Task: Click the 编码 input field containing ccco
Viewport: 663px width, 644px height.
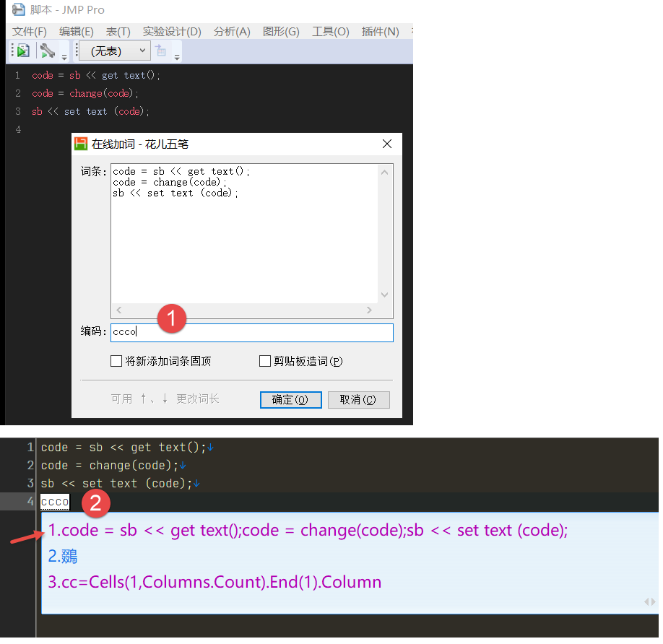Action: point(252,333)
